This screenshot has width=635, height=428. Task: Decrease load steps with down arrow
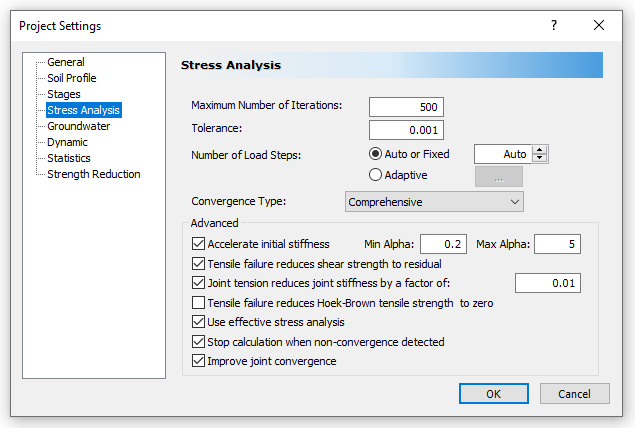click(x=540, y=158)
